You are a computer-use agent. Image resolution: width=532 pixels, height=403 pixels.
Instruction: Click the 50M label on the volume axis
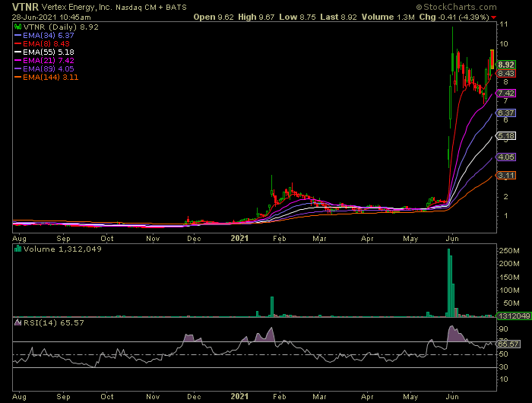(511, 303)
